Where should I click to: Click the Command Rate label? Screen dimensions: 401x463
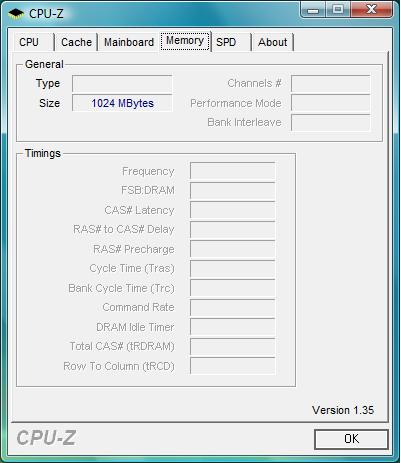tap(138, 307)
